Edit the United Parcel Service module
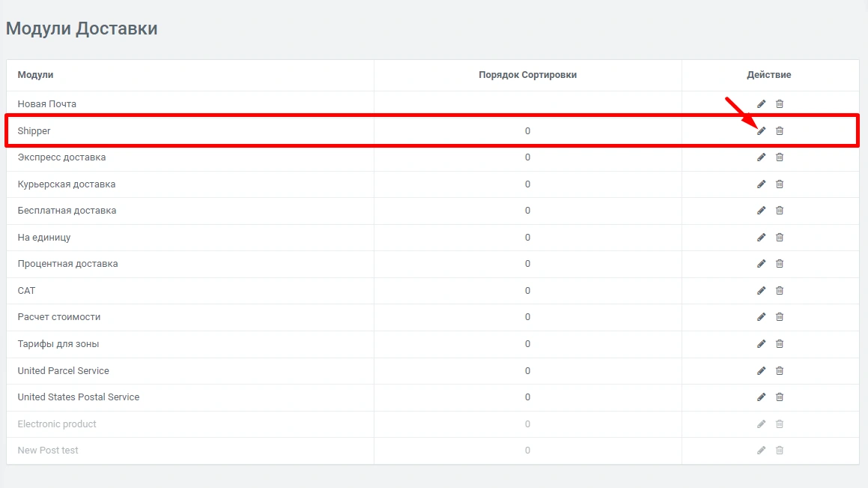This screenshot has width=868, height=488. 761,370
